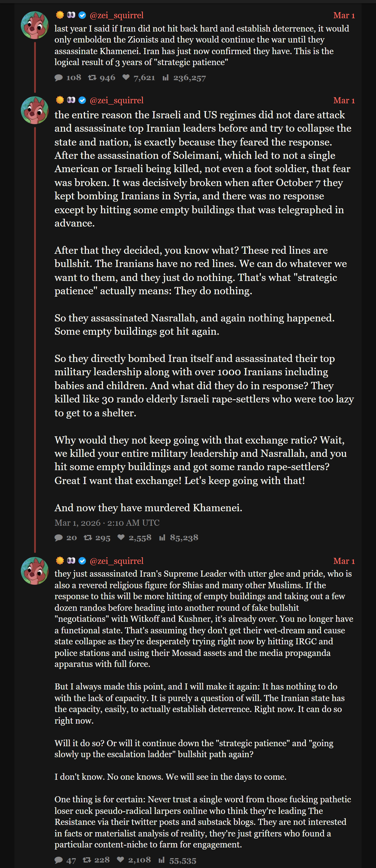Viewport: 376px width, 868px height.
Task: Open the "Mar 1" date link on the top post
Action: point(344,16)
